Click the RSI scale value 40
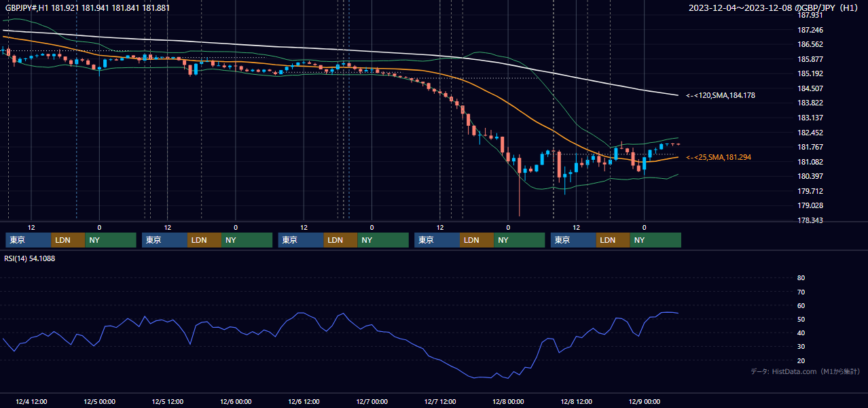The image size is (868, 408). tap(801, 333)
